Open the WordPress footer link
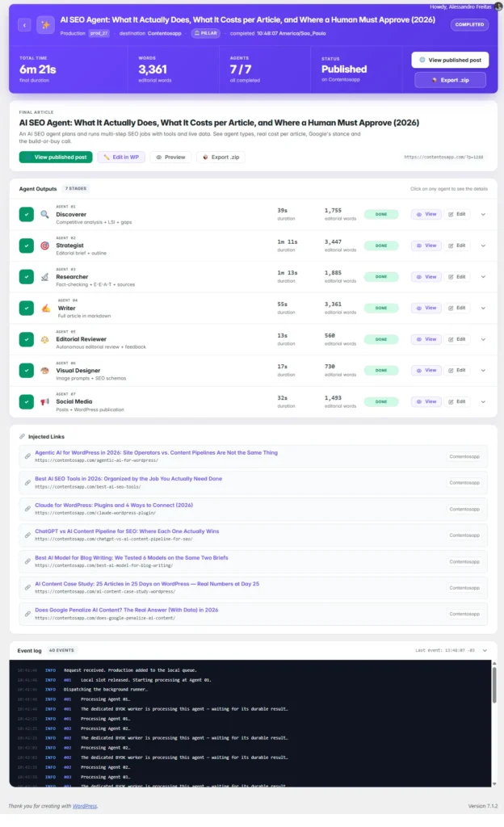Screen dimensions: 504x827 coord(84,806)
